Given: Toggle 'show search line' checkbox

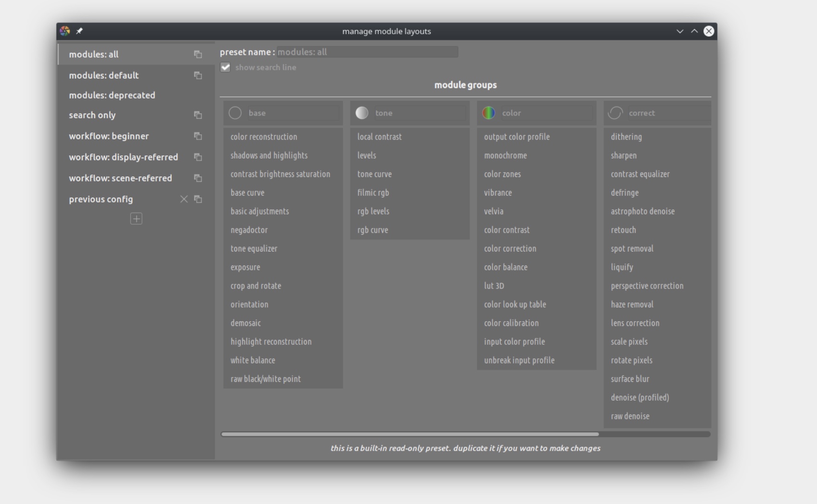Looking at the screenshot, I should click(225, 67).
